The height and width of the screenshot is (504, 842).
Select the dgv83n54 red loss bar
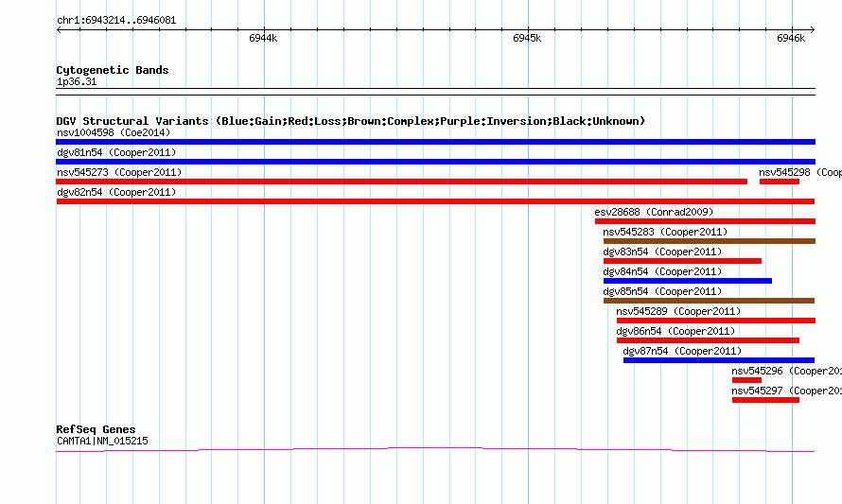682,261
